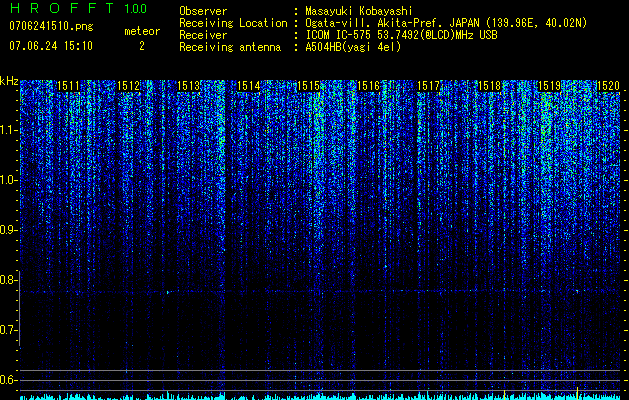629x400 pixels.
Task: Click the HROFFT title text
Action: tap(62, 8)
